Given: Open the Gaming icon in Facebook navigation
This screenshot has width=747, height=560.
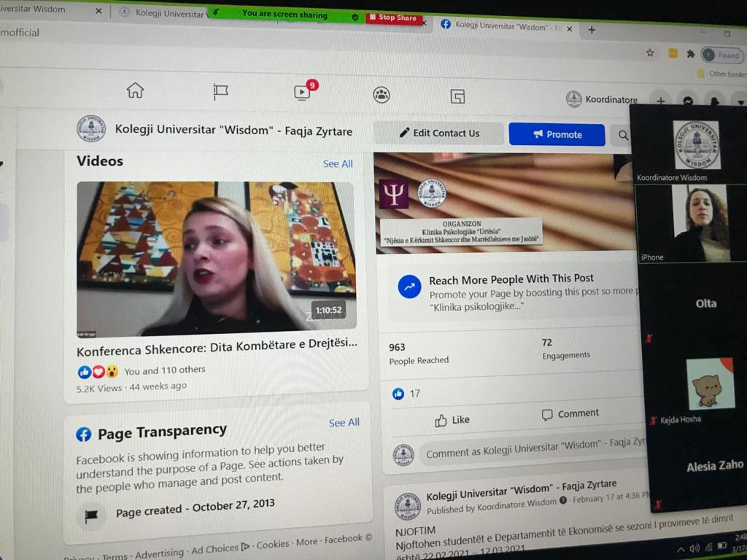Looking at the screenshot, I should click(x=457, y=97).
